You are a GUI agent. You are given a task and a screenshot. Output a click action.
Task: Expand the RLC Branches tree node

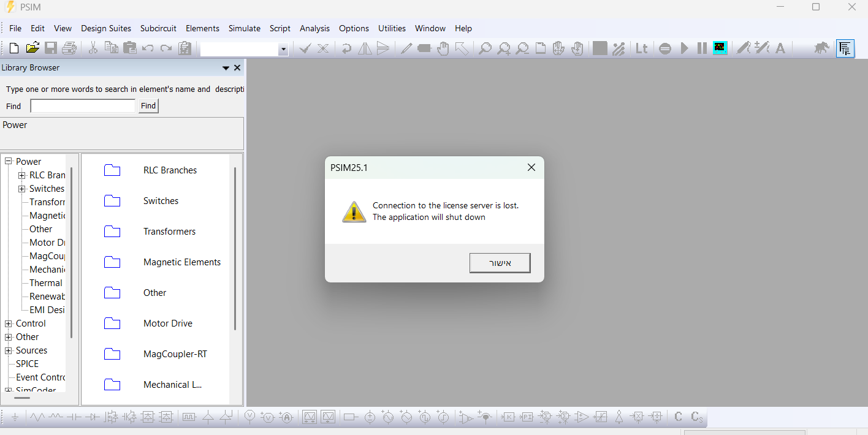pyautogui.click(x=22, y=175)
